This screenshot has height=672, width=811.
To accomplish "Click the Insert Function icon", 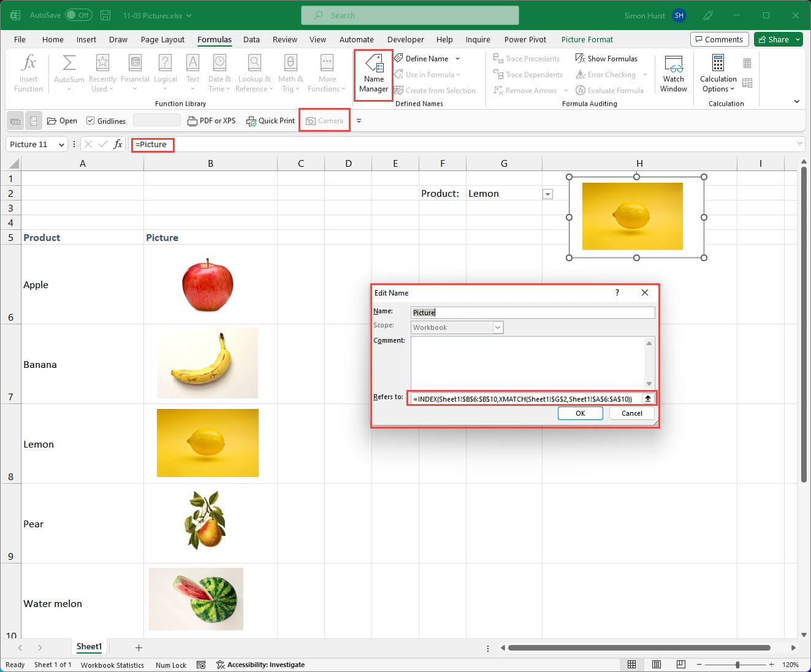I will [28, 74].
